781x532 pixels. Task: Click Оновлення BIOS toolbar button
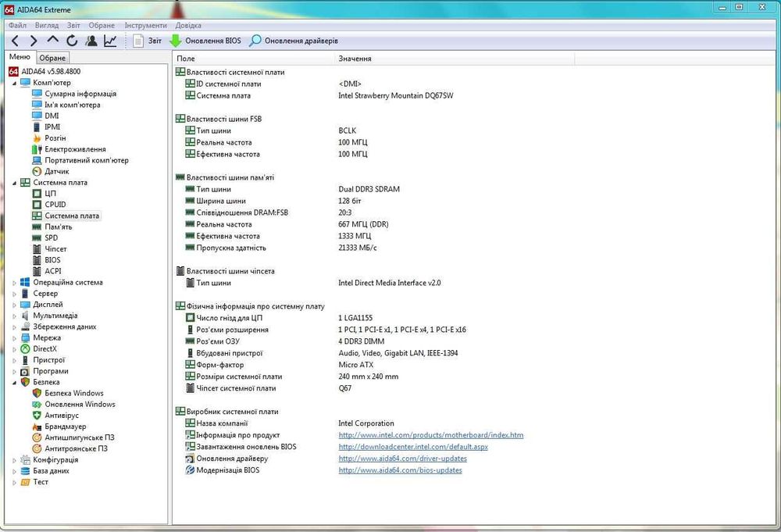(x=205, y=41)
